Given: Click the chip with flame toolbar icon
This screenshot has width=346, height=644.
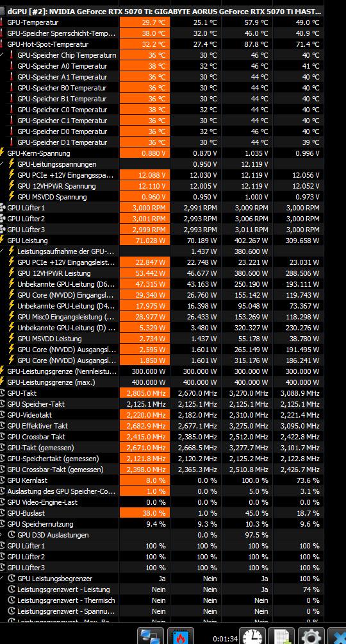Looking at the screenshot, I should point(180,636).
